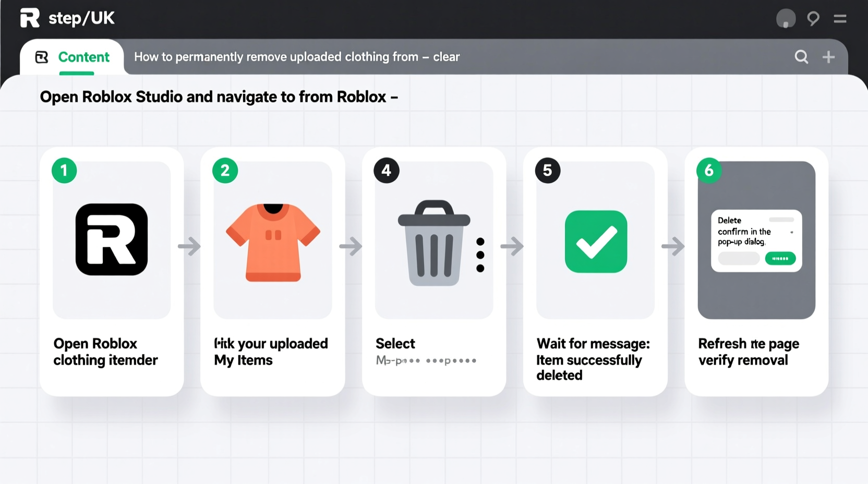
Task: Click the arrow between step 5 and step 6
Action: pos(673,247)
